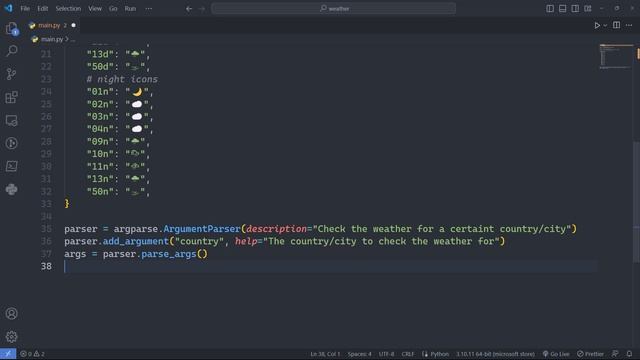
Task: Select the main.py editor tab
Action: [x=52, y=25]
